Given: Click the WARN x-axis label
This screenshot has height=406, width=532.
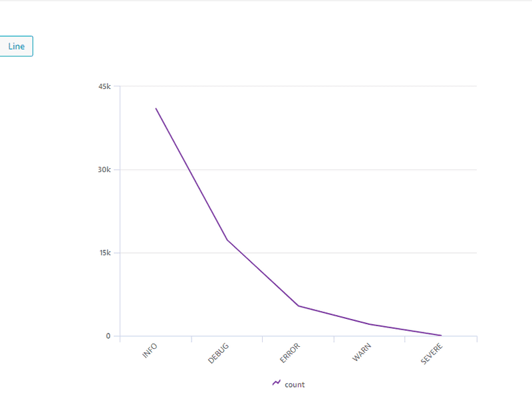Looking at the screenshot, I should (x=362, y=352).
